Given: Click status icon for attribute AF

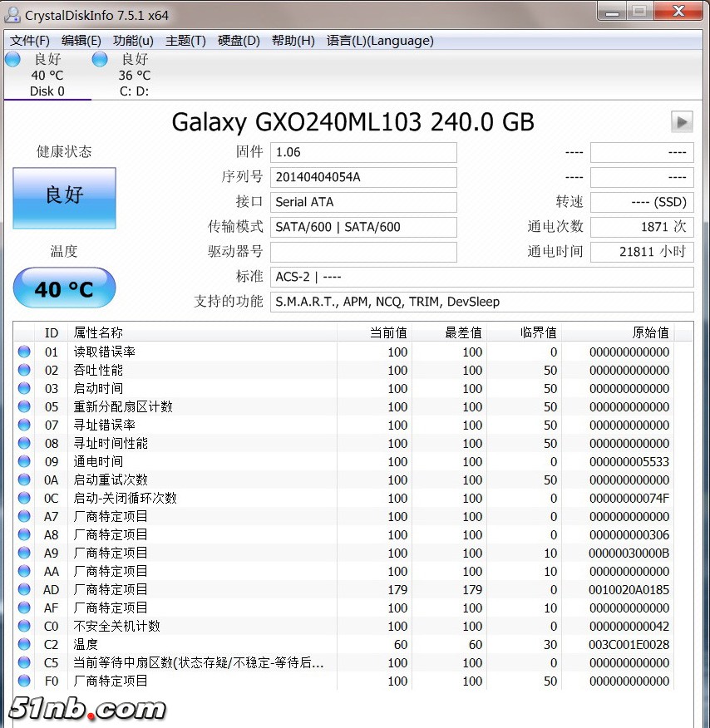Looking at the screenshot, I should coord(24,607).
